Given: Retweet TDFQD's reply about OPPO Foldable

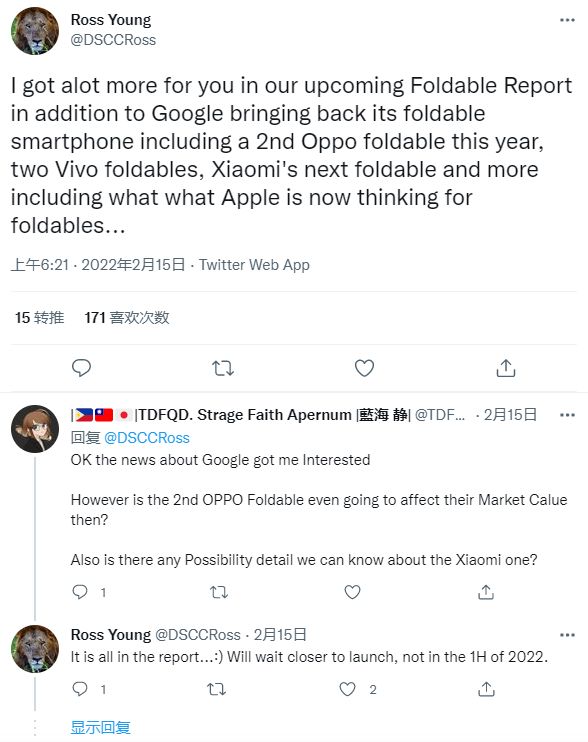Looking at the screenshot, I should pyautogui.click(x=219, y=592).
